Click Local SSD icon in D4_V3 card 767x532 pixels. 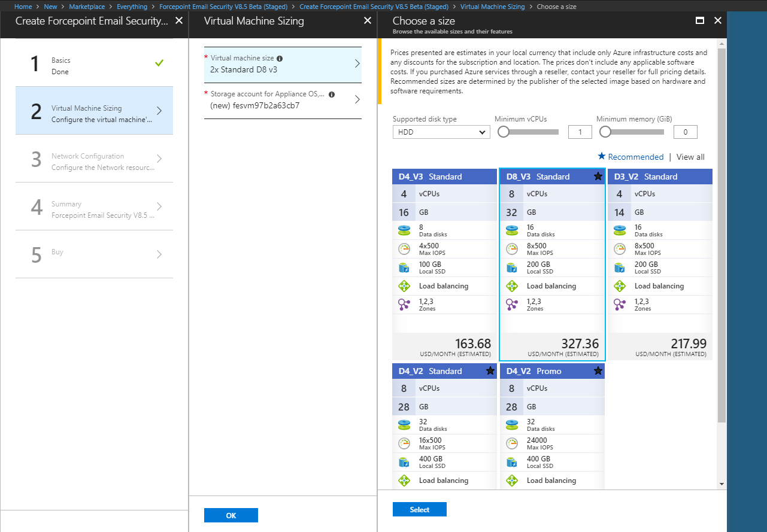pos(404,267)
